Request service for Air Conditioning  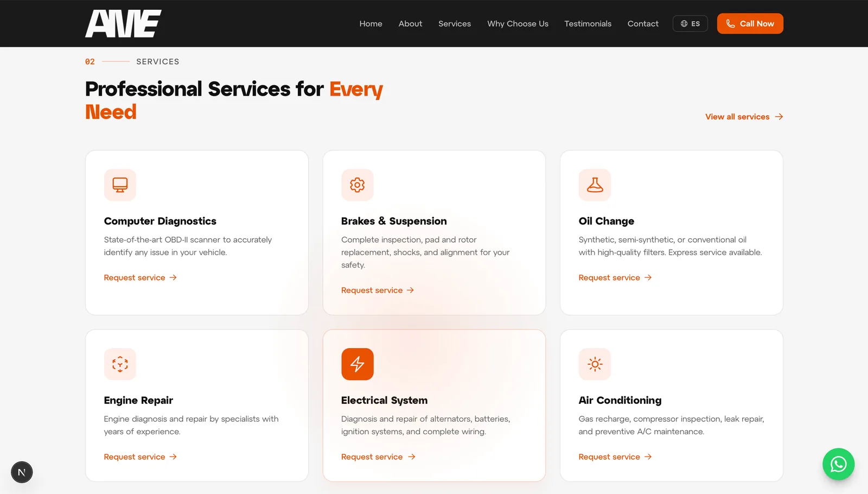coord(615,457)
